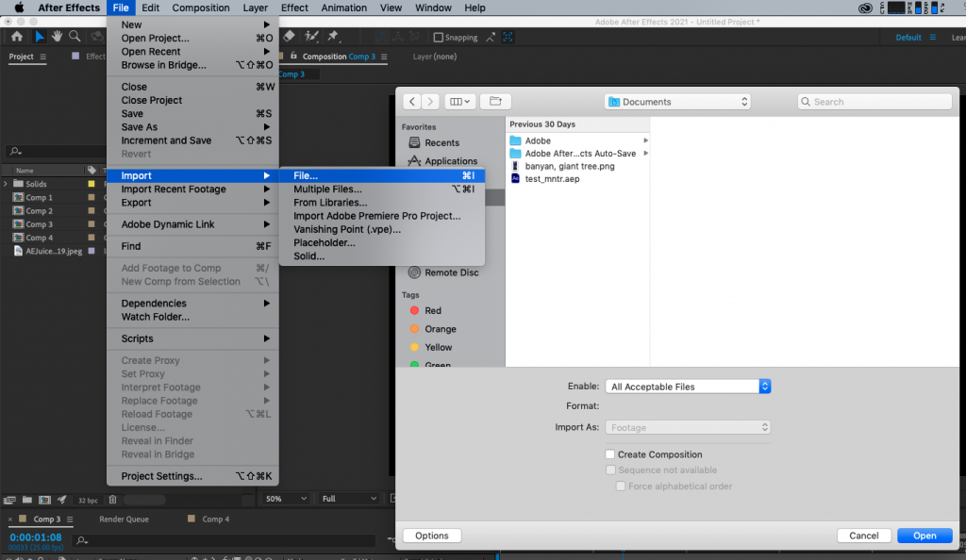This screenshot has width=966, height=560.
Task: Create a new folder in Project panel
Action: point(26,500)
